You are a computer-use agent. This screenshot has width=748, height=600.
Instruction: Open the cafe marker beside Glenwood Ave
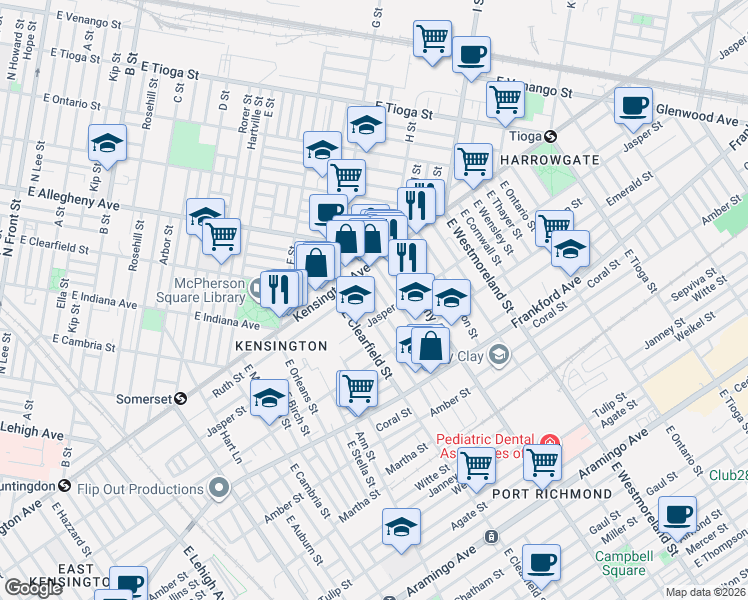[633, 107]
